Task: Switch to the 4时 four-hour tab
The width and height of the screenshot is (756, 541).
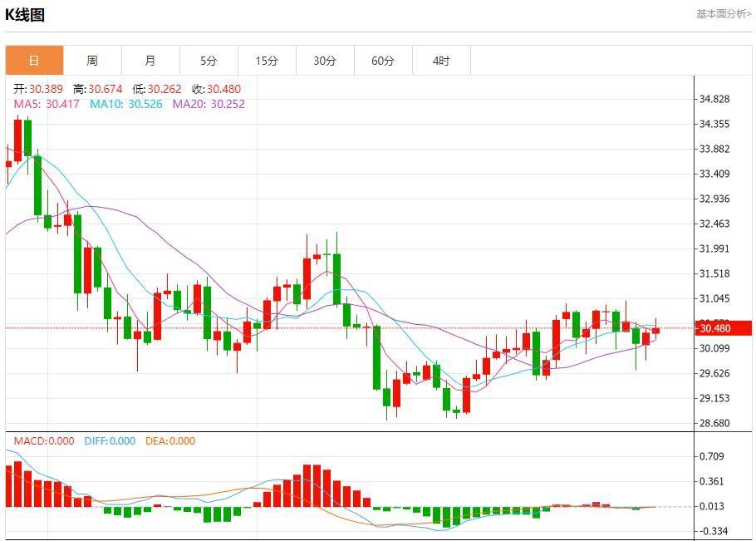Action: (441, 61)
